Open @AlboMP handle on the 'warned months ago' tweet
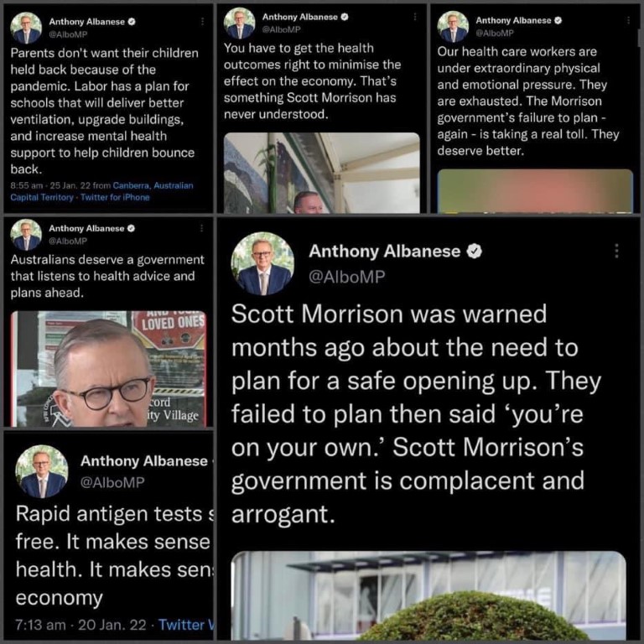This screenshot has height=644, width=644. coord(347,277)
